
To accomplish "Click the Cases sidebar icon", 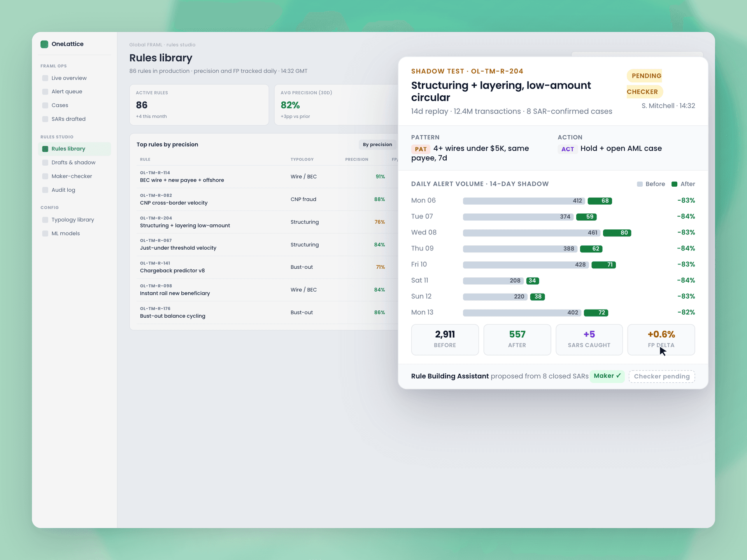I will [45, 105].
